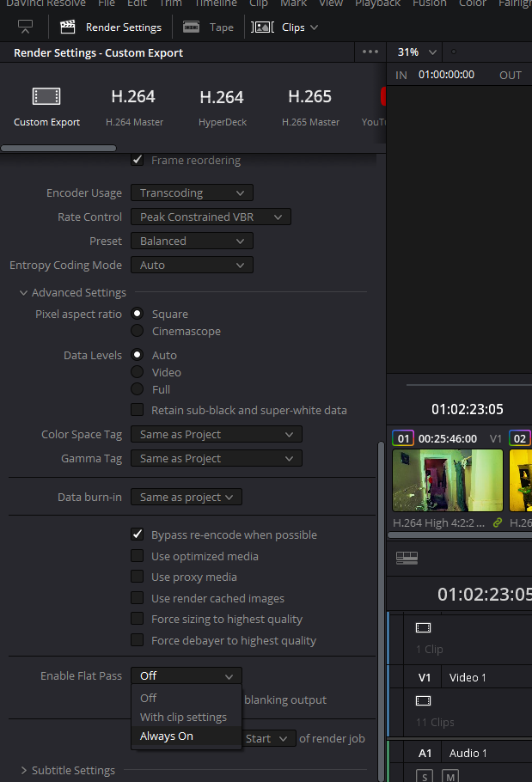Viewport: 532px width, 782px height.
Task: Open the Clip menu
Action: (x=259, y=3)
